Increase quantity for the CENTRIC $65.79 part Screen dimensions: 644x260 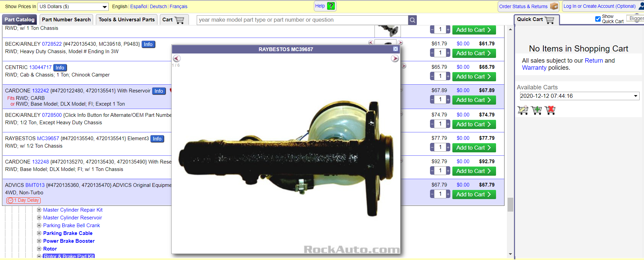coord(448,77)
